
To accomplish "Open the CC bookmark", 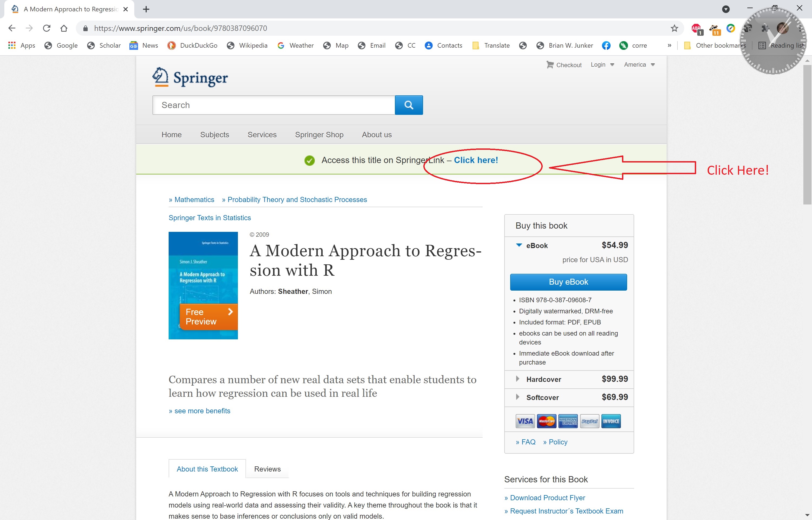I will pyautogui.click(x=405, y=45).
